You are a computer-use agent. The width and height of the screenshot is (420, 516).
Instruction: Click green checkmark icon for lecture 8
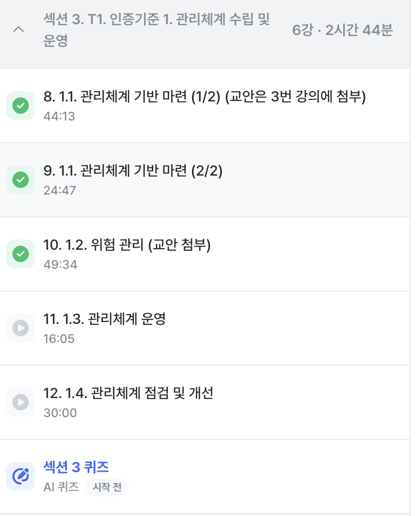coord(21,106)
